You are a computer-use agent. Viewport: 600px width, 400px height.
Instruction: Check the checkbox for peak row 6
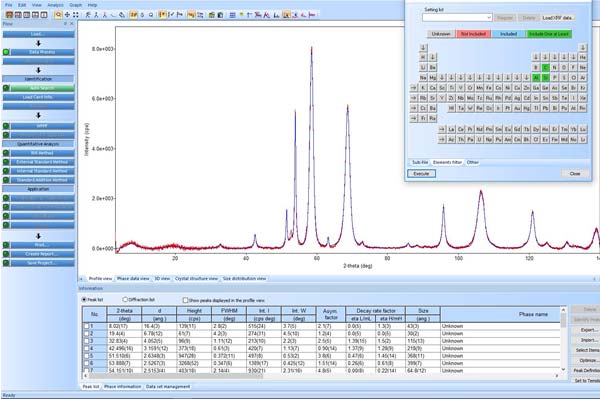[x=86, y=363]
